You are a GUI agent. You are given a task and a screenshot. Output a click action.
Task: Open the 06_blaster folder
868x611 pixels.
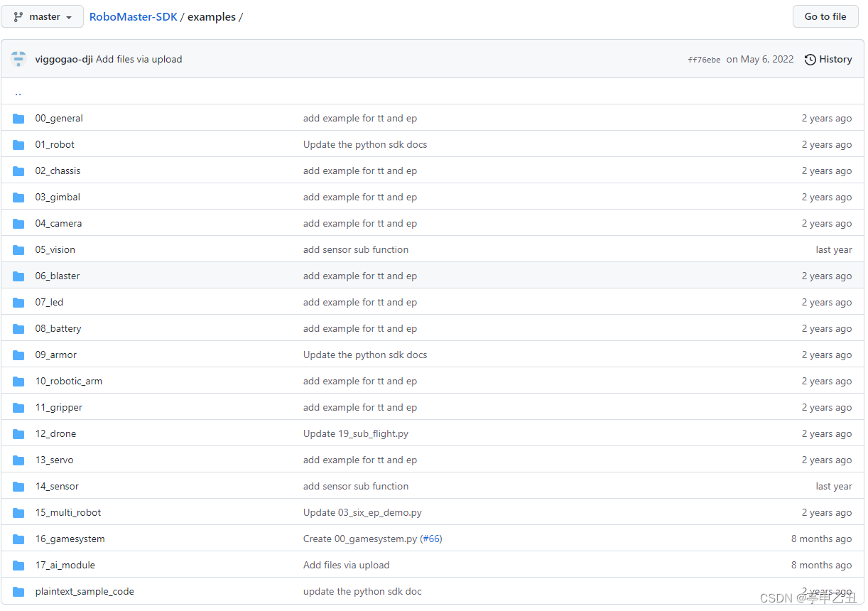tap(58, 276)
